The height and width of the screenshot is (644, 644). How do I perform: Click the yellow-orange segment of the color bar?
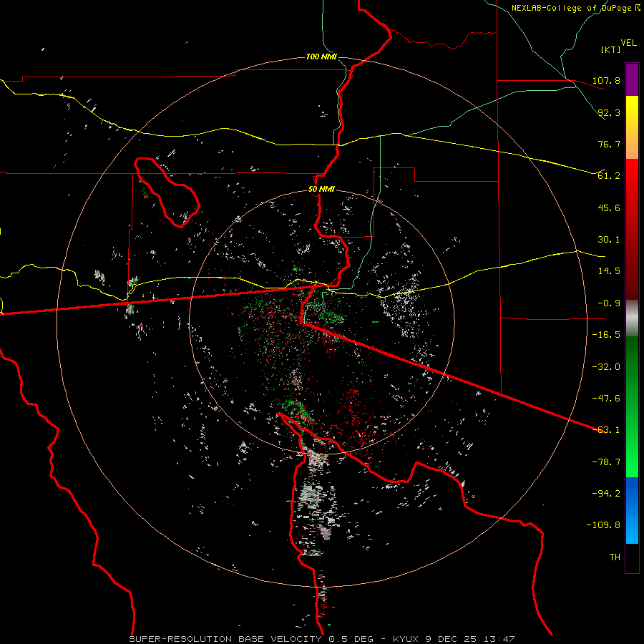(632, 127)
